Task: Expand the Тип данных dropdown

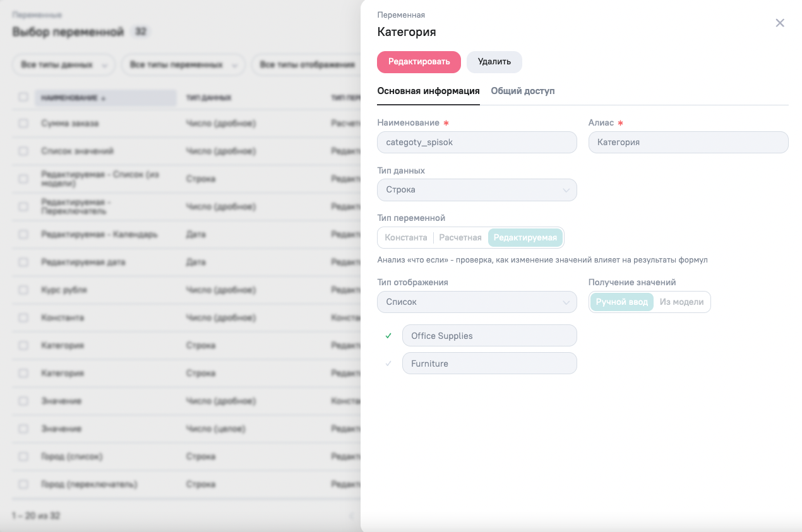Action: click(x=477, y=190)
